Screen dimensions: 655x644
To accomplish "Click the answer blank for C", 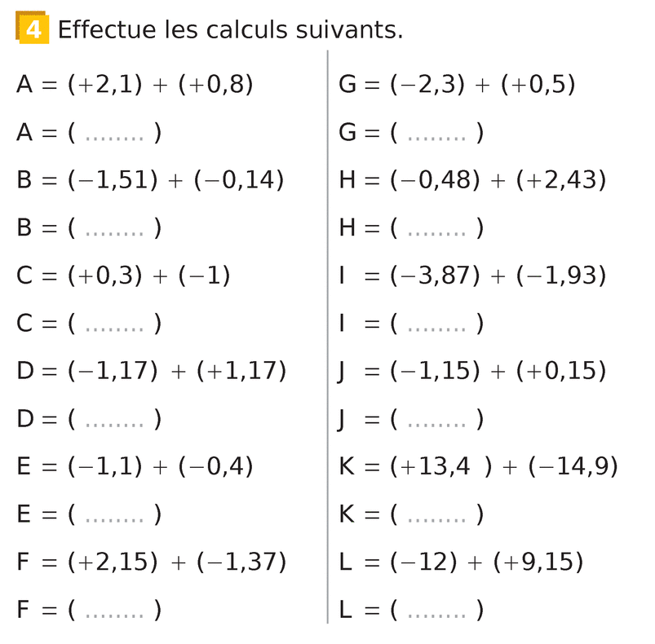I will [114, 324].
